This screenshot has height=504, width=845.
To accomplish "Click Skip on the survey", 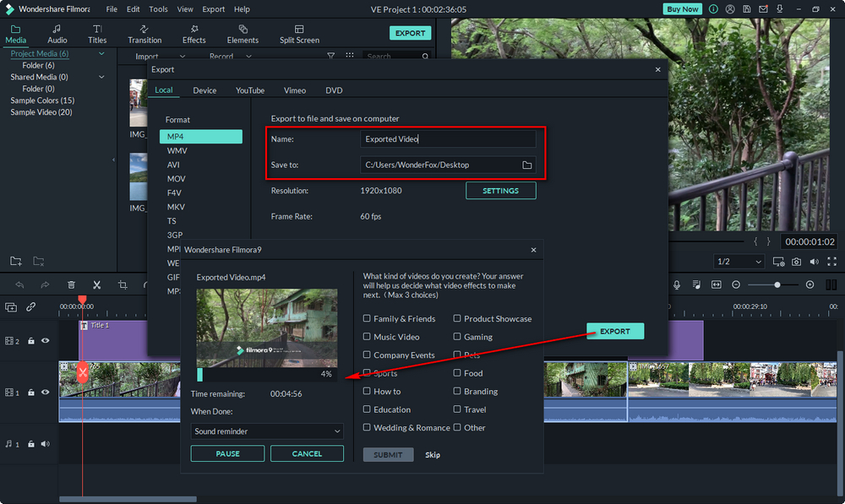I will coord(433,455).
